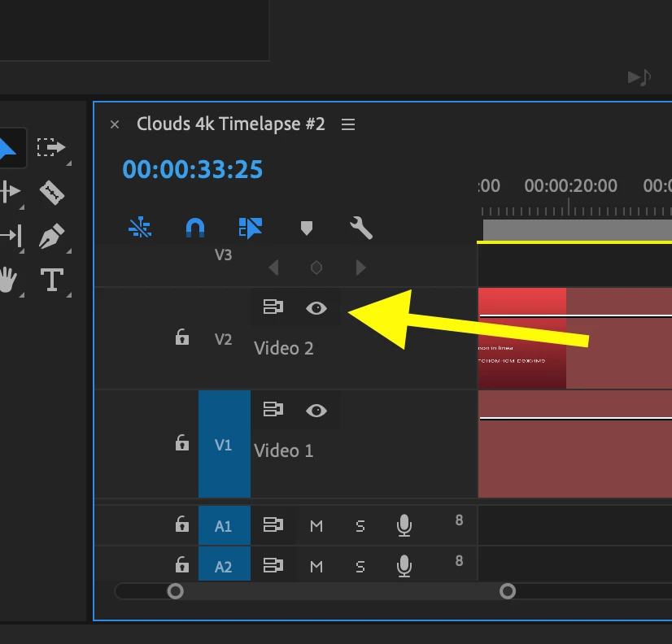Enable voice-over record on A1
Image resolution: width=672 pixels, height=644 pixels.
pos(404,526)
